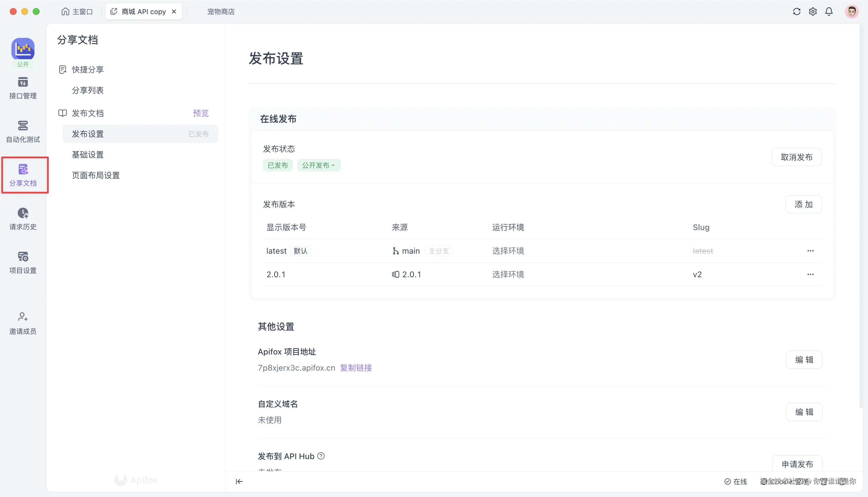Open the 接口管理 sidebar icon
The width and height of the screenshot is (868, 497).
(22, 88)
